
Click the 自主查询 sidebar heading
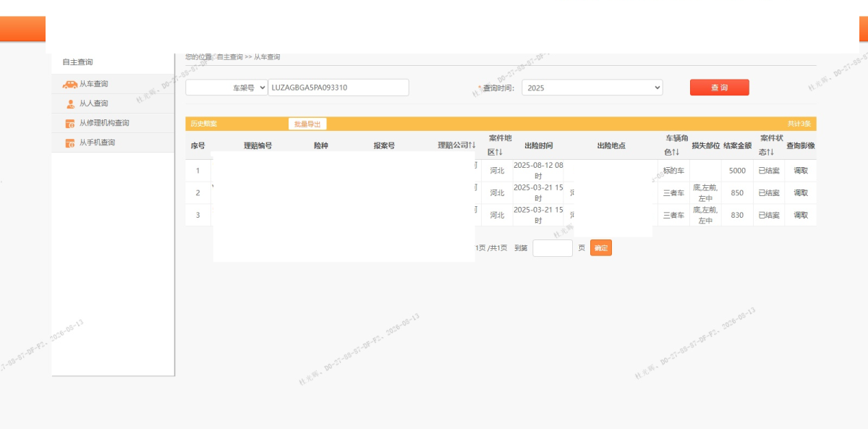point(77,62)
